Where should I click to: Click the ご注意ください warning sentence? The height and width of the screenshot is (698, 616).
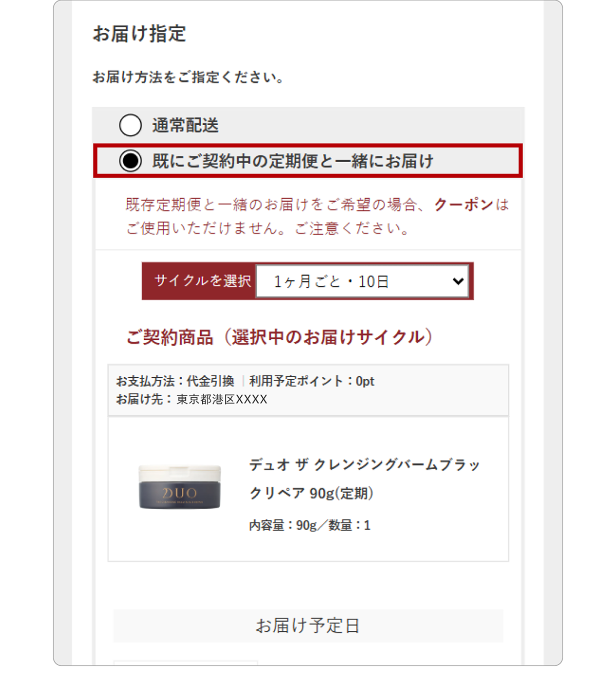352,228
